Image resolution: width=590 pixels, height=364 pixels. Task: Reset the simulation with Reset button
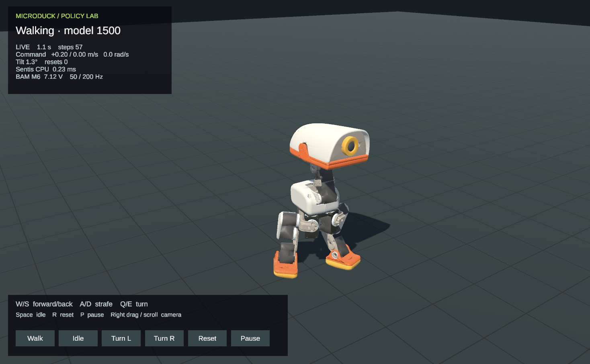click(x=207, y=338)
